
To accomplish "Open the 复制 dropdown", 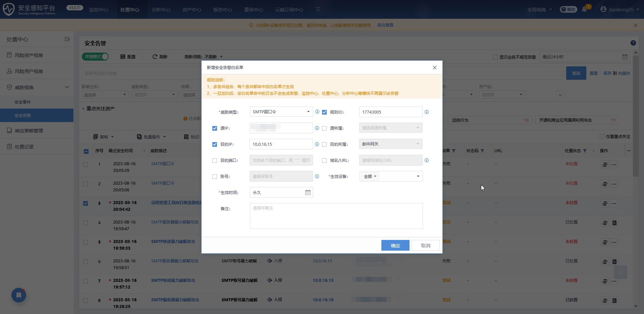I will click(x=104, y=137).
